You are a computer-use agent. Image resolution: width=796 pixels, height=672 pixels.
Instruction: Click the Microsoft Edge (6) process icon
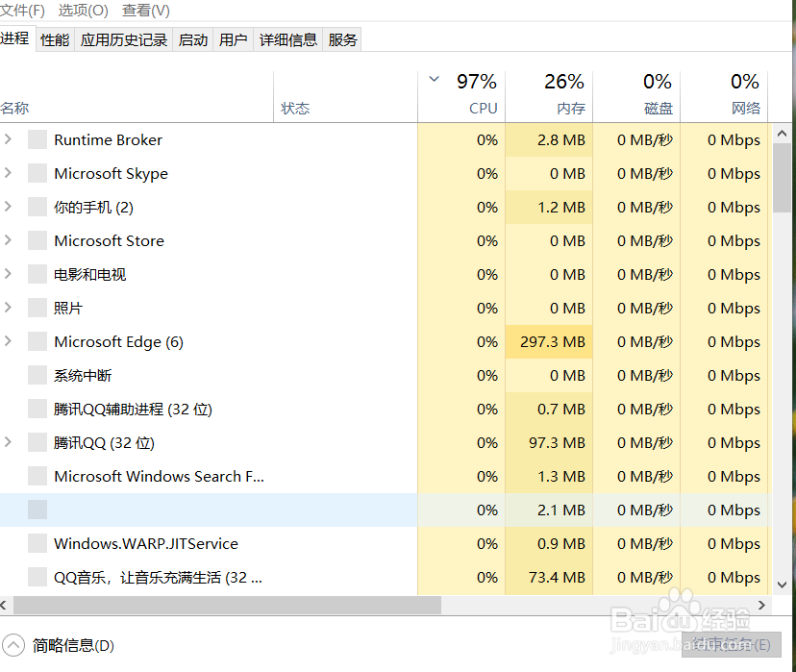(x=37, y=341)
